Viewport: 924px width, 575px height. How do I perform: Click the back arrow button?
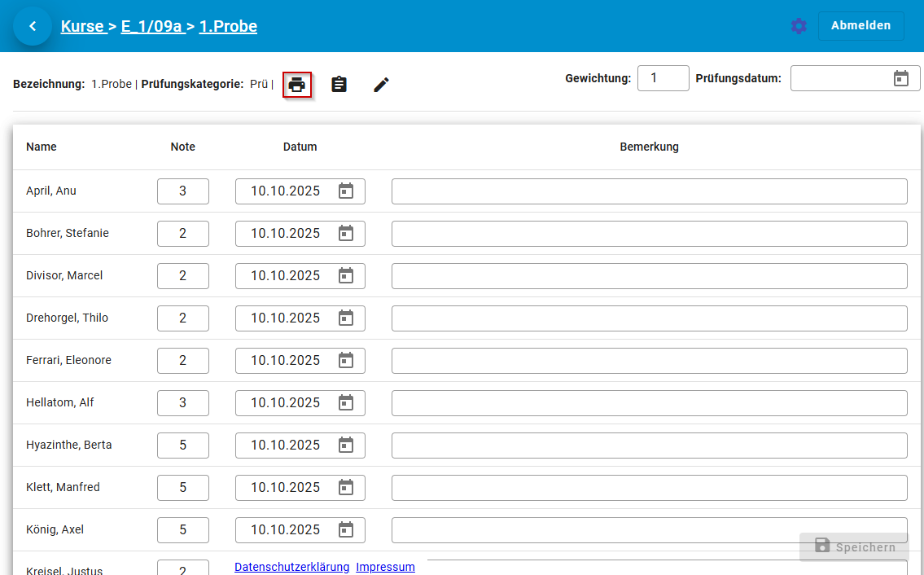coord(33,26)
